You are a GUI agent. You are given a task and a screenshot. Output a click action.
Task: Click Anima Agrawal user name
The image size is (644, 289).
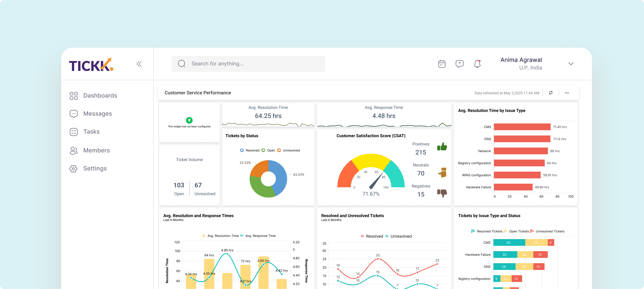(521, 60)
